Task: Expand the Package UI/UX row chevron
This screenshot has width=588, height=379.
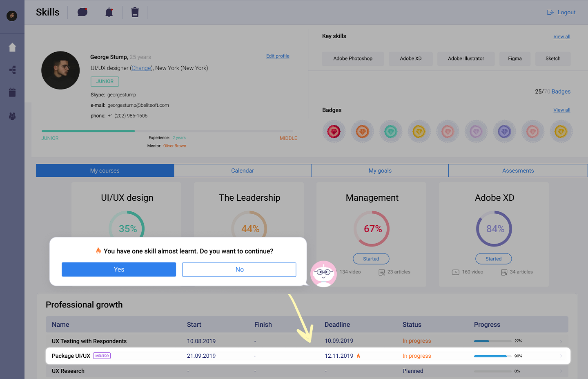Action: 561,356
